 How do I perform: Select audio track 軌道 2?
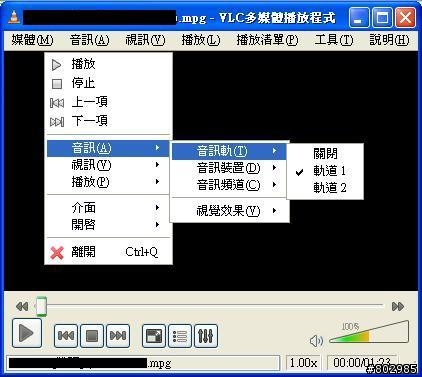tap(325, 188)
